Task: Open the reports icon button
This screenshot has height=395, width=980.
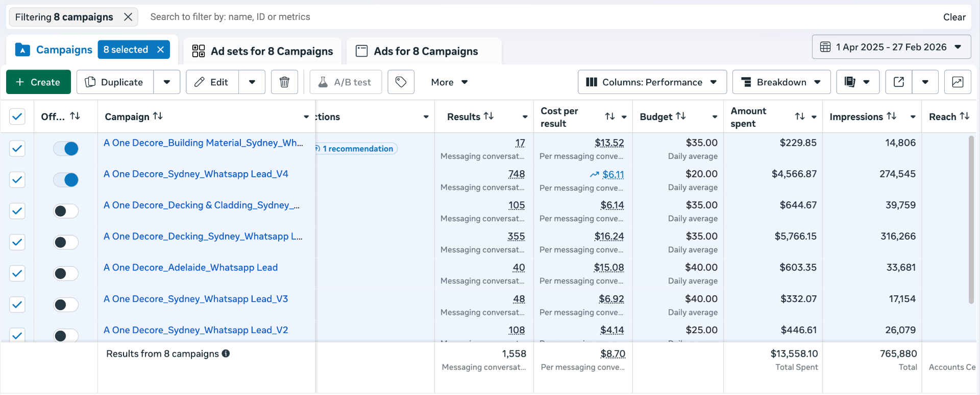Action: coord(850,82)
